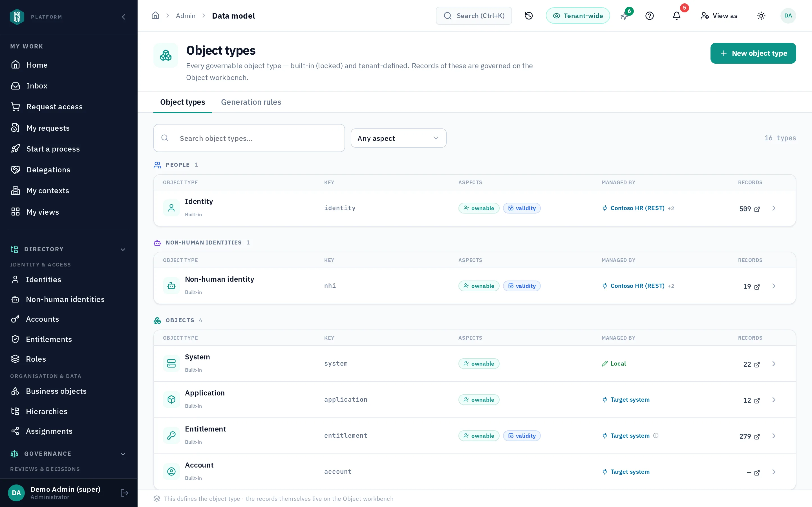The image size is (812, 507).
Task: Click the New object type button
Action: 753,53
